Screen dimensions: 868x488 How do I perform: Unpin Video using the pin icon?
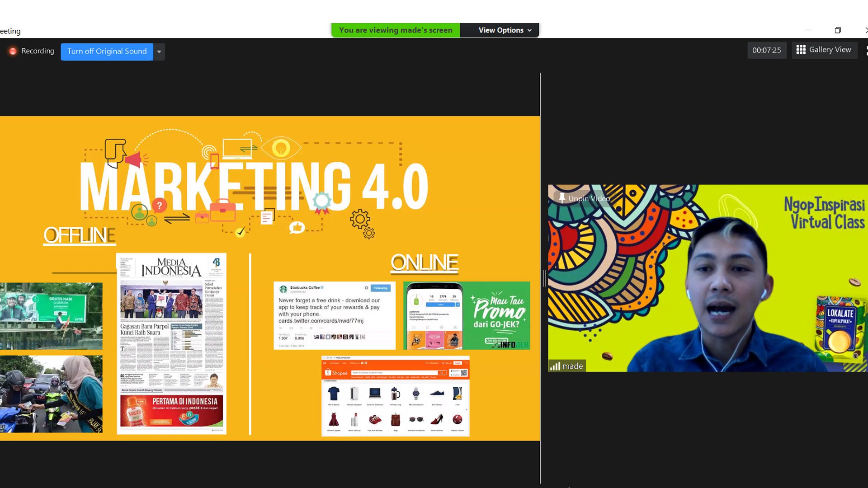point(562,198)
